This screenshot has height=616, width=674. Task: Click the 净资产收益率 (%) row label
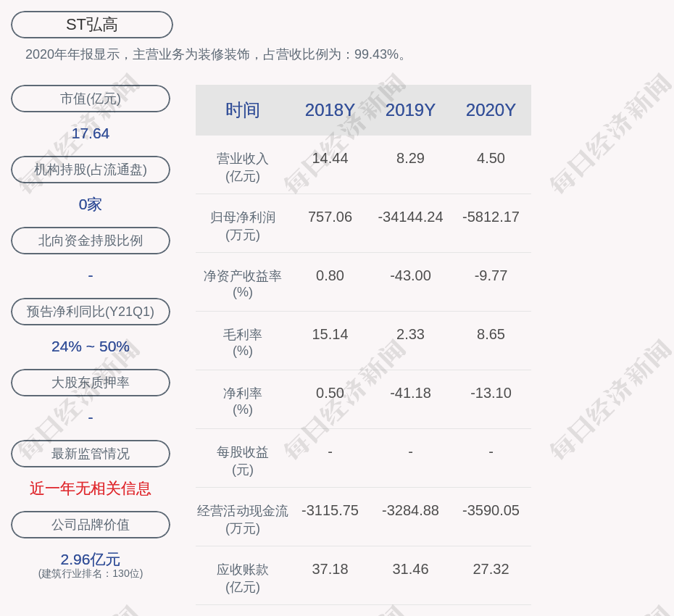(x=243, y=283)
